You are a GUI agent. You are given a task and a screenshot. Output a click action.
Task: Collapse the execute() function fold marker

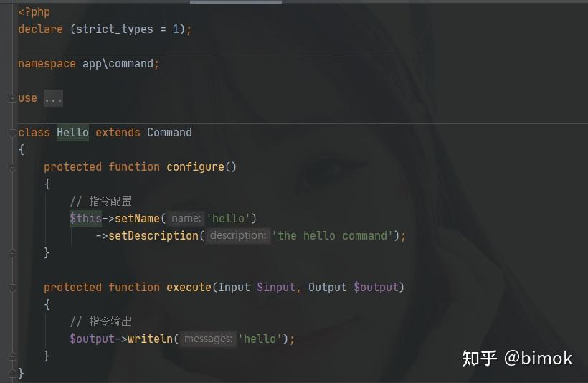(x=12, y=288)
